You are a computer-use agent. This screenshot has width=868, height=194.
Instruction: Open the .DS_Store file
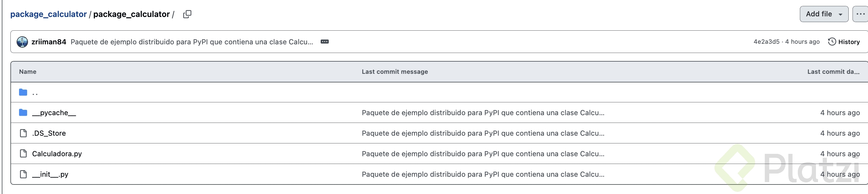[49, 133]
